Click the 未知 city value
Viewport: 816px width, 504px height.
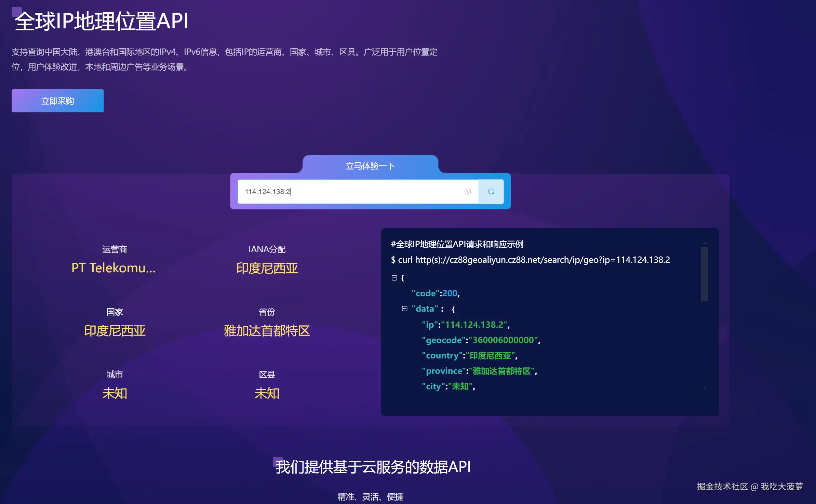pyautogui.click(x=115, y=393)
